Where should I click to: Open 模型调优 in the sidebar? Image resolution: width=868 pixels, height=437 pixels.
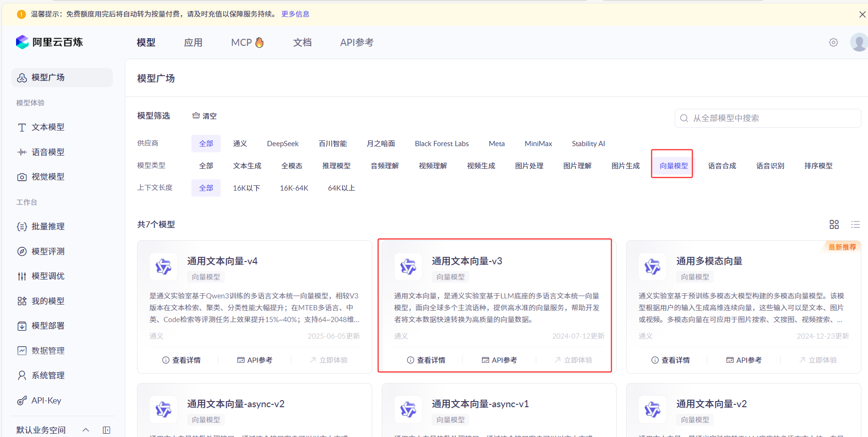[48, 276]
